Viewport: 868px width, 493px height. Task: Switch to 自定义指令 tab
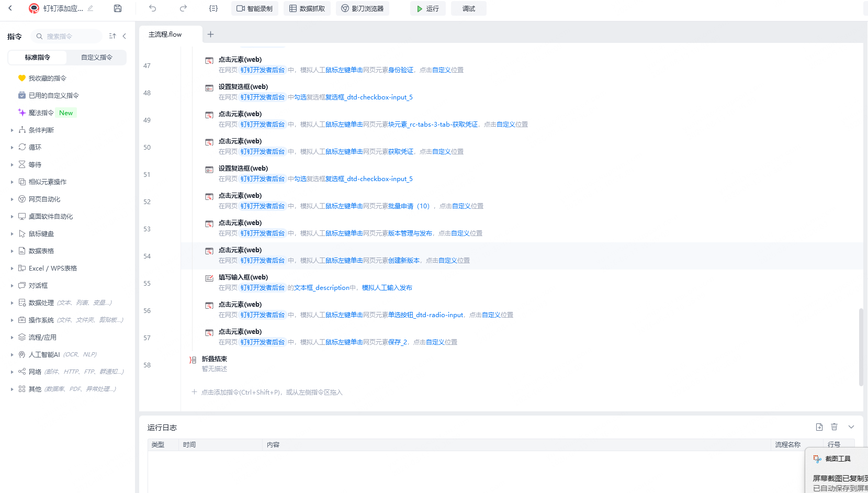click(x=96, y=58)
